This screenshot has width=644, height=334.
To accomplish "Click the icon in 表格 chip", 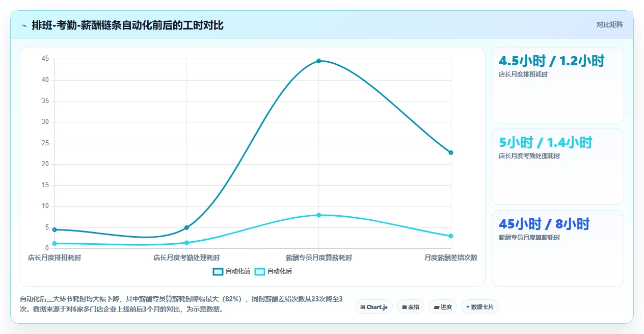I will point(404,307).
